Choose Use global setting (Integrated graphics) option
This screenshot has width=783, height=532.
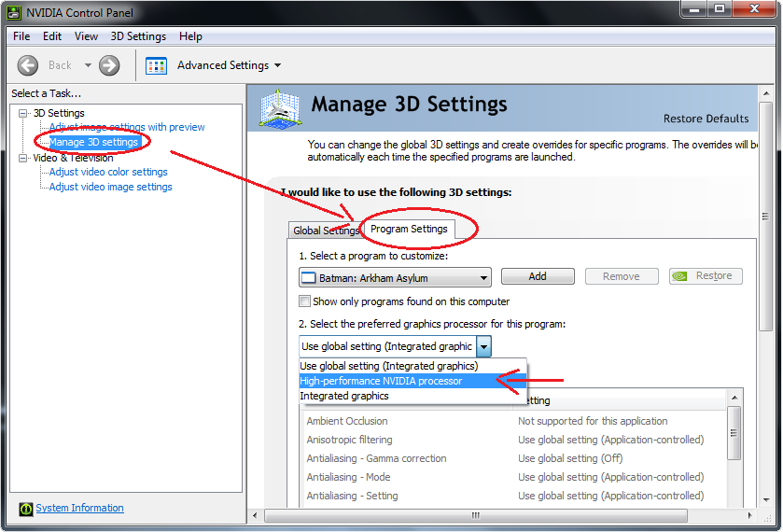click(x=412, y=366)
